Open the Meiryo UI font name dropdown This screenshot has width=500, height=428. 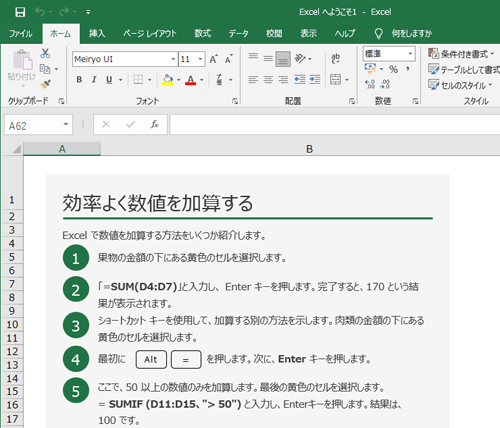click(x=173, y=59)
